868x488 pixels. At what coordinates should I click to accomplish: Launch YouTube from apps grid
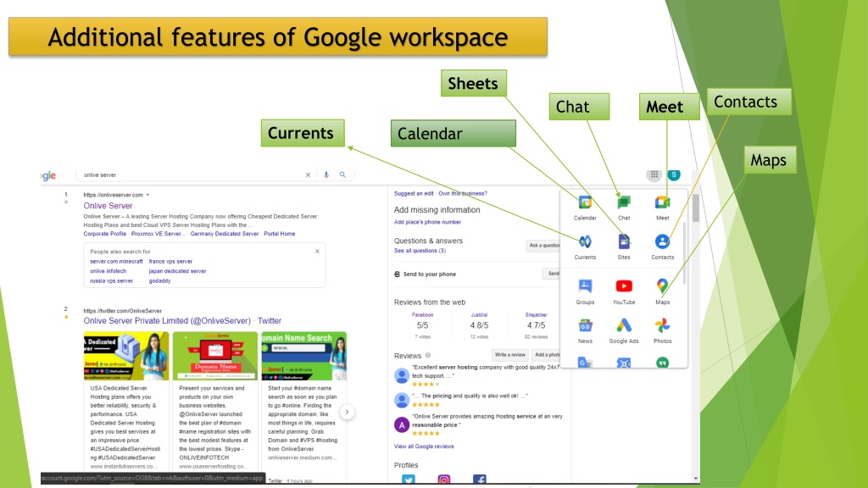[x=624, y=286]
